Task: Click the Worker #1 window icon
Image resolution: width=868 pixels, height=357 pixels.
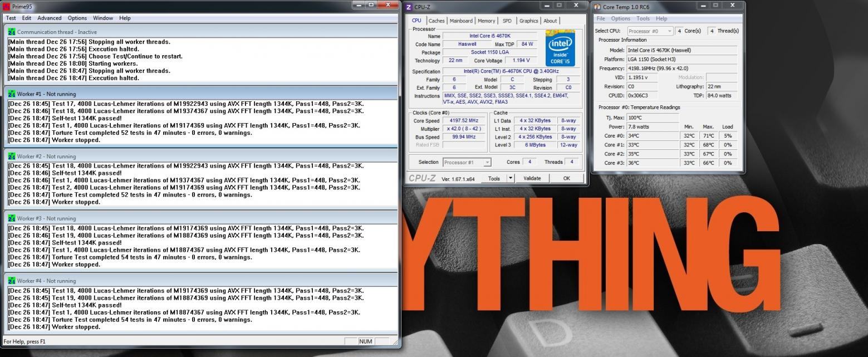Action: (x=12, y=94)
